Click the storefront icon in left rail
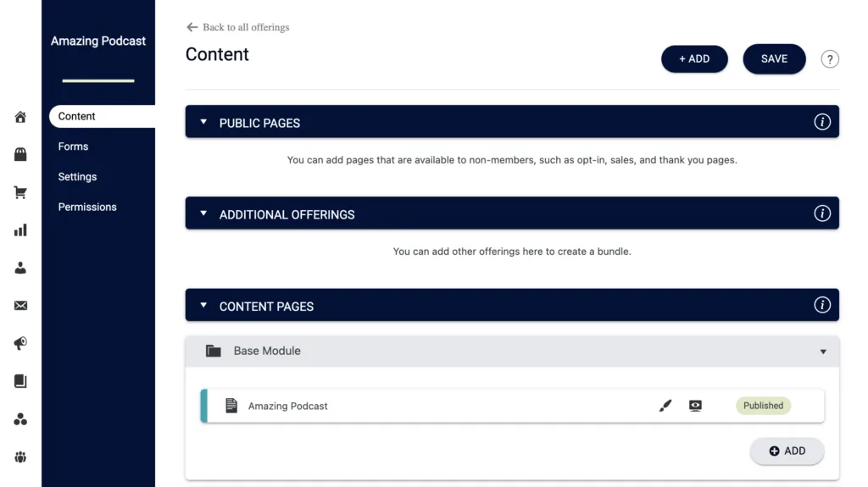This screenshot has width=868, height=487. coord(20,154)
